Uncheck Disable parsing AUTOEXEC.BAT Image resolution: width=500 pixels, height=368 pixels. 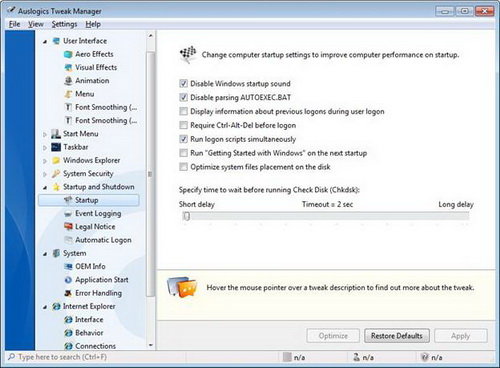point(183,97)
